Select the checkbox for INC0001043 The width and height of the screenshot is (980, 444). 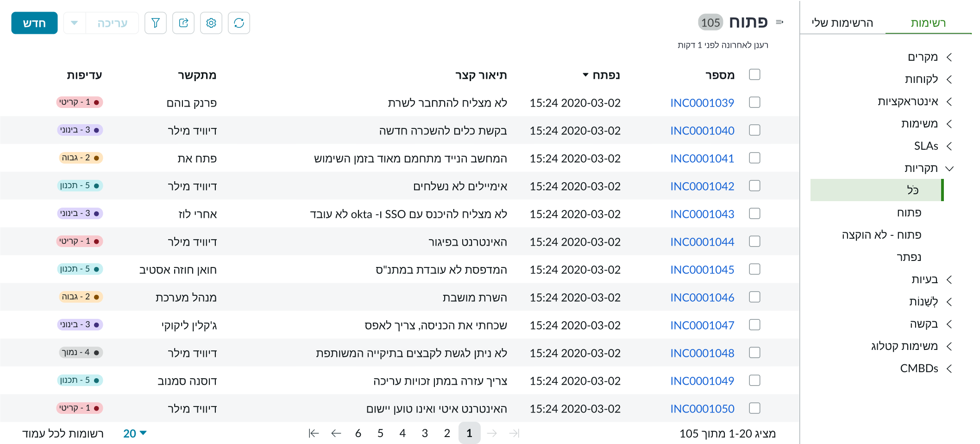[x=754, y=214]
